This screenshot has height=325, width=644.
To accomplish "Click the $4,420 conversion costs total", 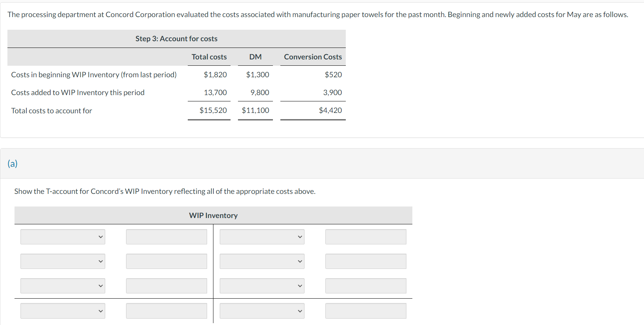I will pyautogui.click(x=331, y=110).
